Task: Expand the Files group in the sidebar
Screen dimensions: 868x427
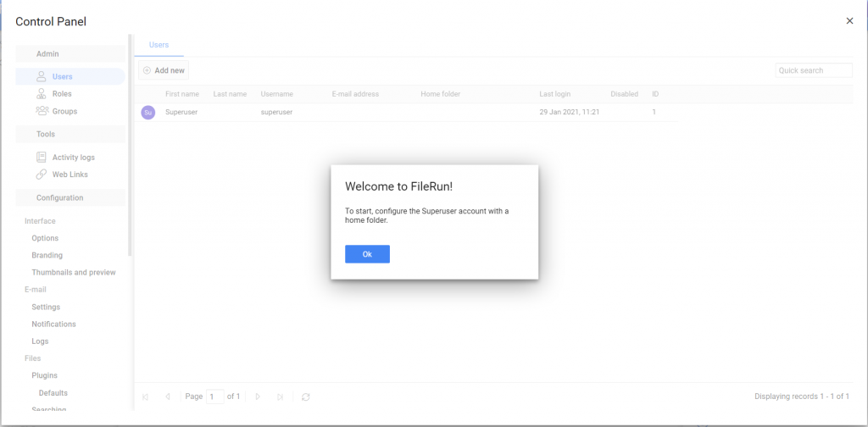Action: 33,358
